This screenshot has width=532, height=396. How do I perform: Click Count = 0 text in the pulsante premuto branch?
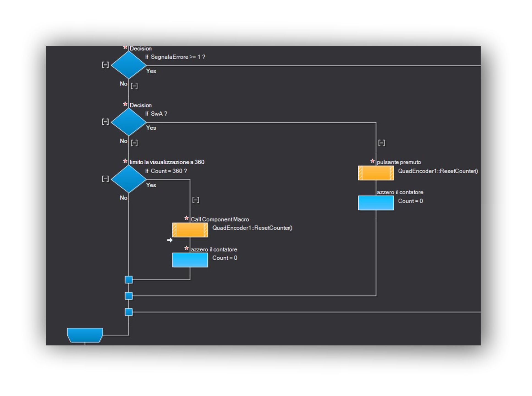(x=410, y=201)
